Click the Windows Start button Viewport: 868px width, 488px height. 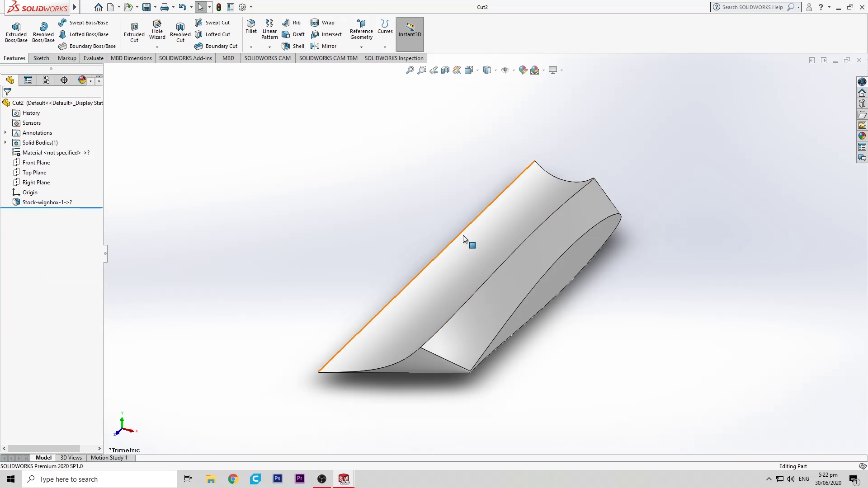11,479
